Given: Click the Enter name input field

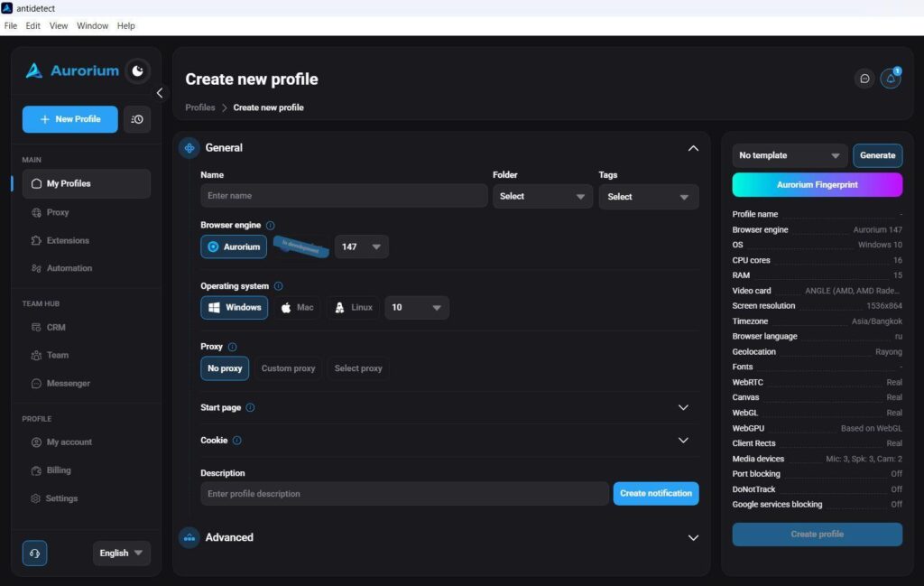Looking at the screenshot, I should [344, 196].
